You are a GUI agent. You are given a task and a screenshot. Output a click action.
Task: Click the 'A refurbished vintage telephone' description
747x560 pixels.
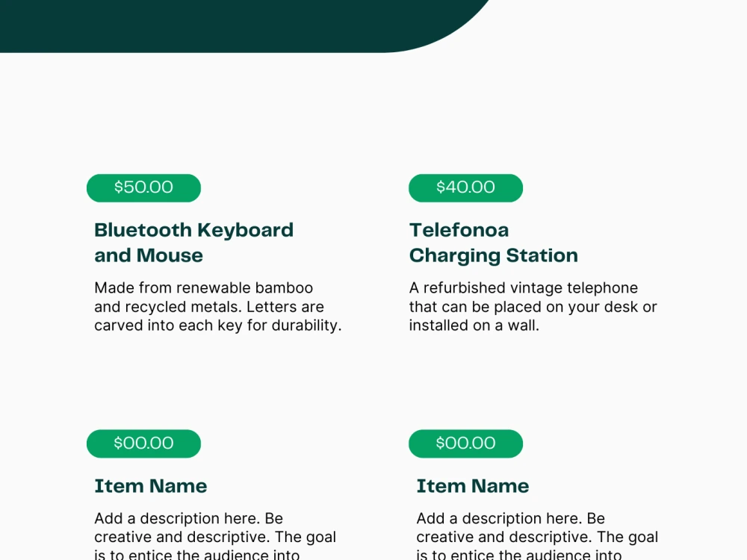coord(533,307)
